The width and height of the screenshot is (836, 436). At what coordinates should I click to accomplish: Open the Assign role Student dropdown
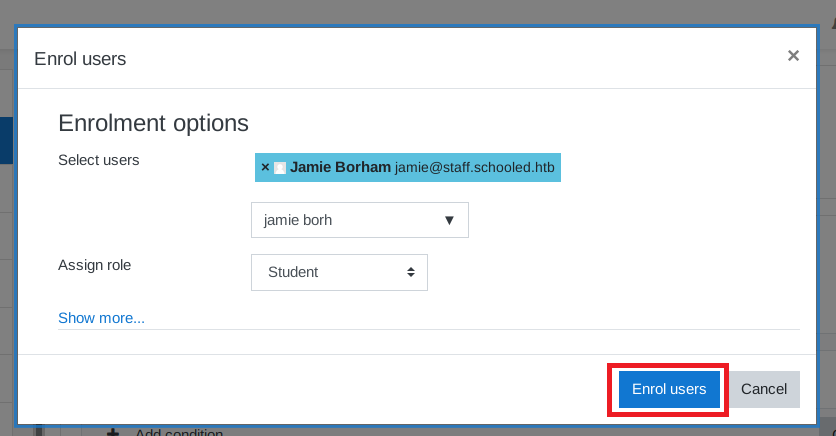coord(339,272)
